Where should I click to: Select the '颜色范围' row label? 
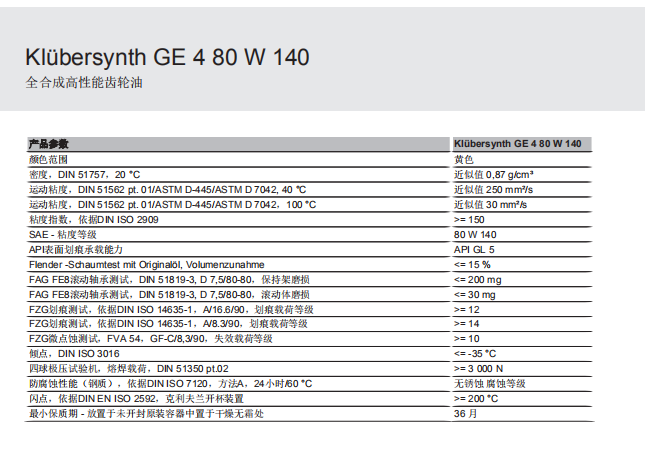pyautogui.click(x=48, y=159)
